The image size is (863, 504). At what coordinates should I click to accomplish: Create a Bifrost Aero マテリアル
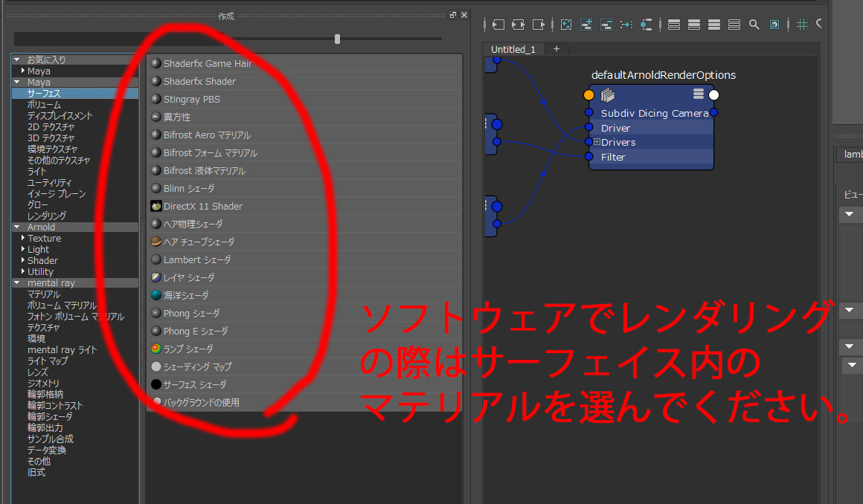304,135
